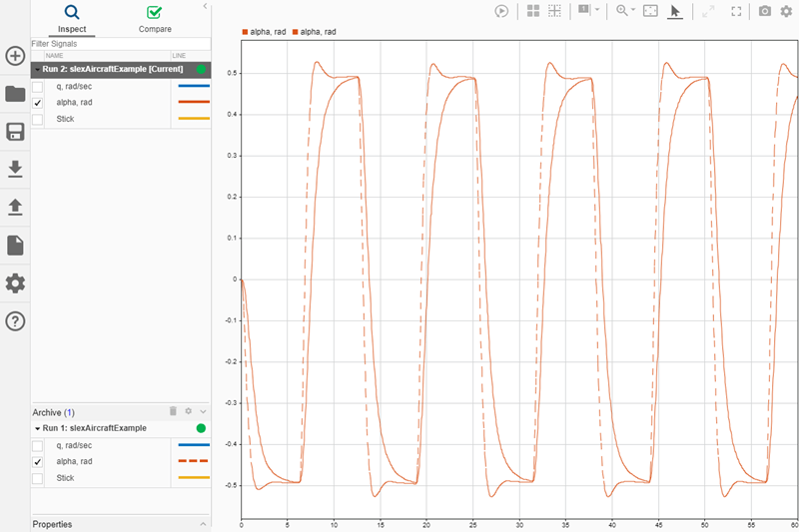
Task: Collapse Run 2: slexAircraftExample tree
Action: pos(37,70)
